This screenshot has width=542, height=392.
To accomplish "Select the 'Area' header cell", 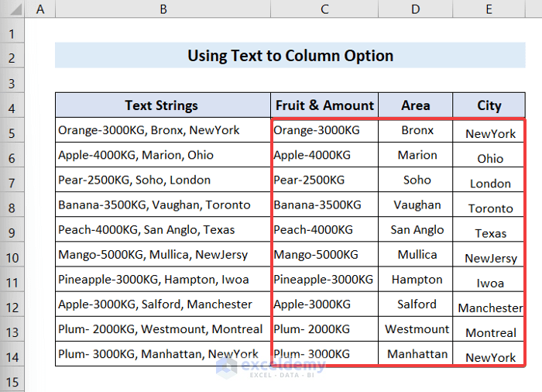I will [x=416, y=106].
